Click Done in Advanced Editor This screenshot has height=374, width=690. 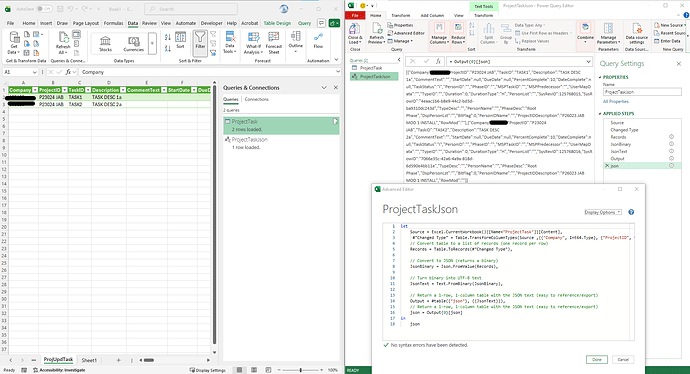point(596,359)
